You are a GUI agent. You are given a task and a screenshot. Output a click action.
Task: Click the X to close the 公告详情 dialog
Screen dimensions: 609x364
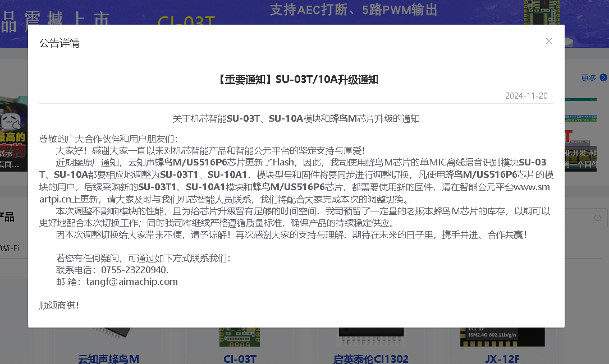pos(549,41)
